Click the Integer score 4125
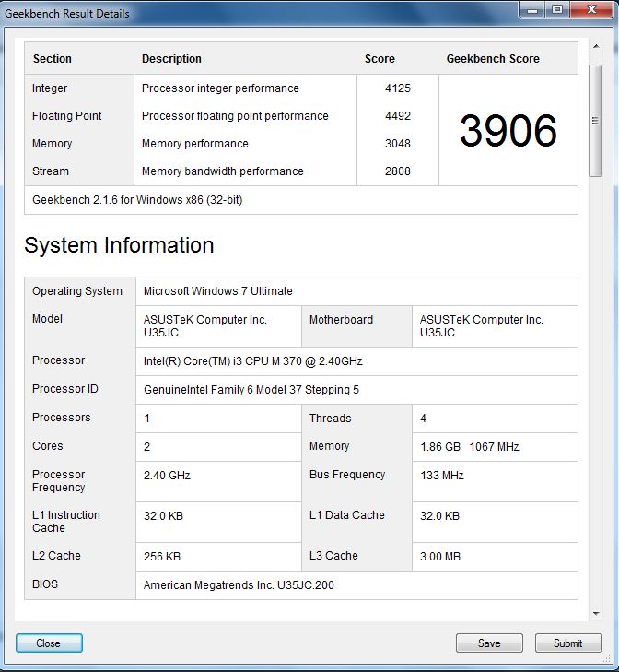This screenshot has height=672, width=619. (398, 88)
